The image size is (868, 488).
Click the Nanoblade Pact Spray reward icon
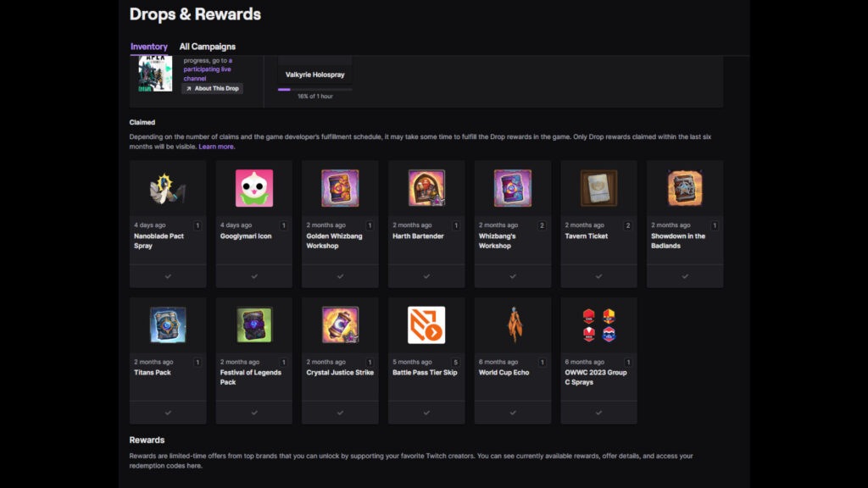(167, 188)
